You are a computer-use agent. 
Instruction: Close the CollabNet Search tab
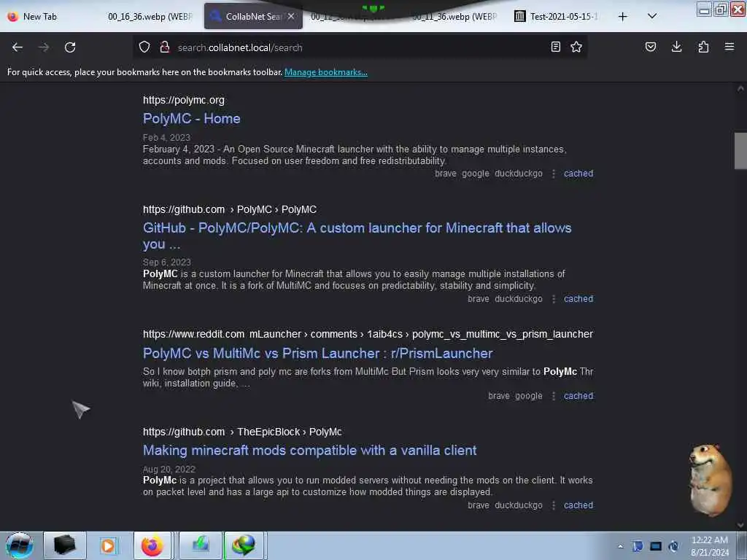tap(291, 16)
